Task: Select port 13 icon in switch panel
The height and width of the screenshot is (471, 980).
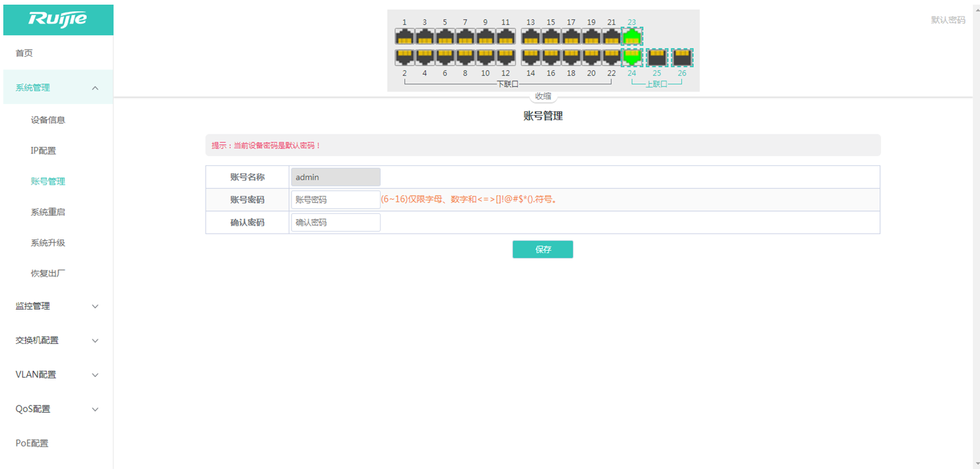Action: 531,37
